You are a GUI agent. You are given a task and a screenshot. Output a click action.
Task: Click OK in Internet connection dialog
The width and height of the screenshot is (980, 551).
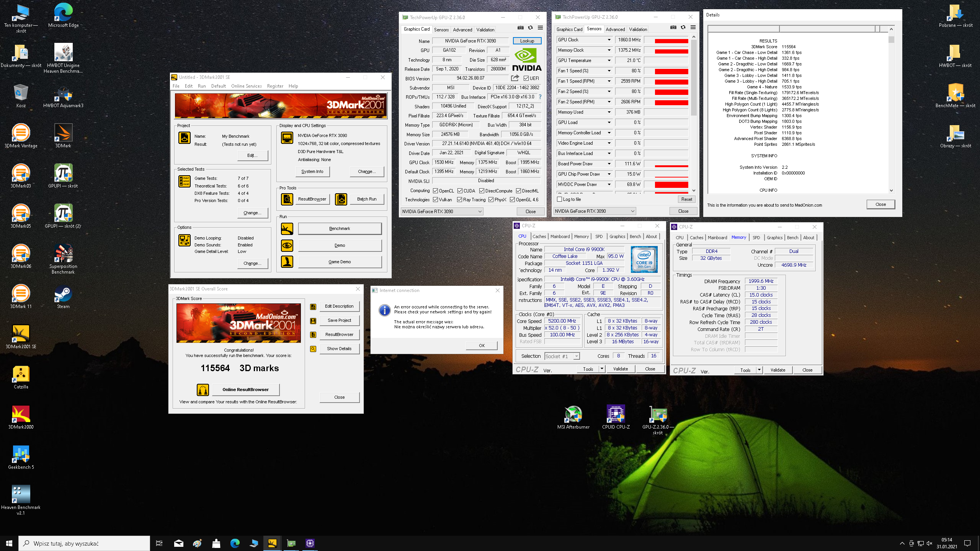[x=482, y=346]
